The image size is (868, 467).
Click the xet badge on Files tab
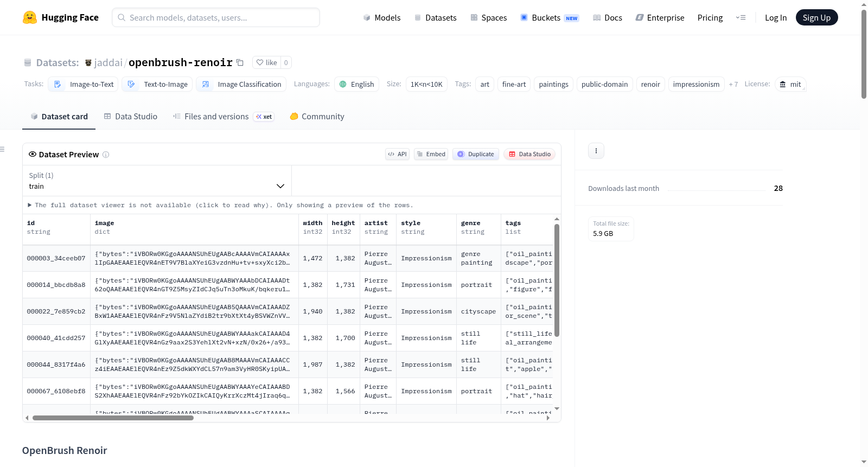point(265,117)
